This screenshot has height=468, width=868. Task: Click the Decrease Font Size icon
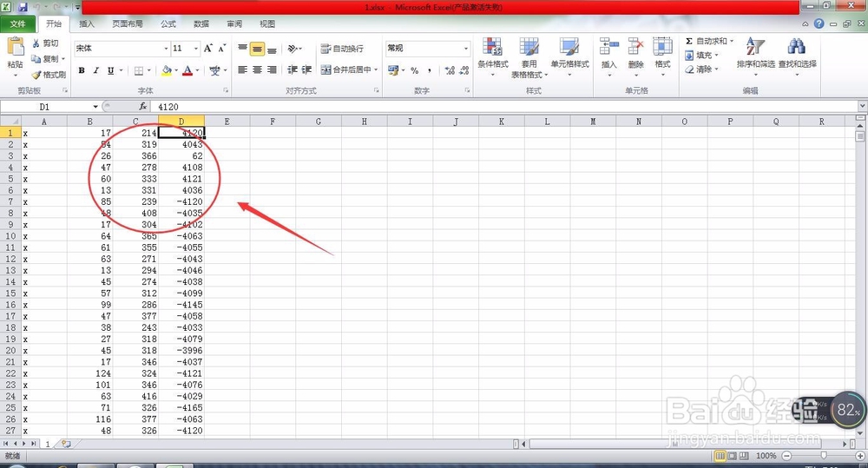click(221, 48)
